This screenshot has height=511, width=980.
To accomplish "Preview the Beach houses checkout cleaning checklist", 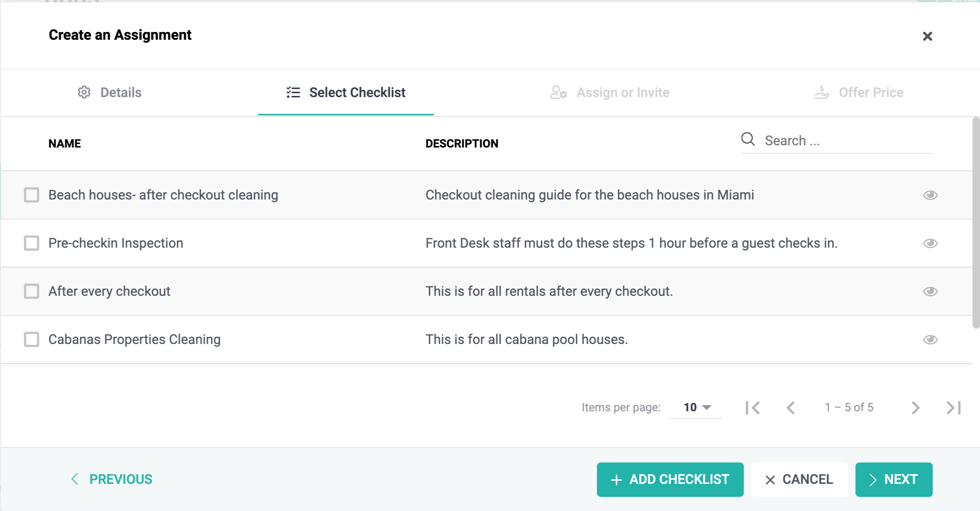I will pyautogui.click(x=931, y=195).
